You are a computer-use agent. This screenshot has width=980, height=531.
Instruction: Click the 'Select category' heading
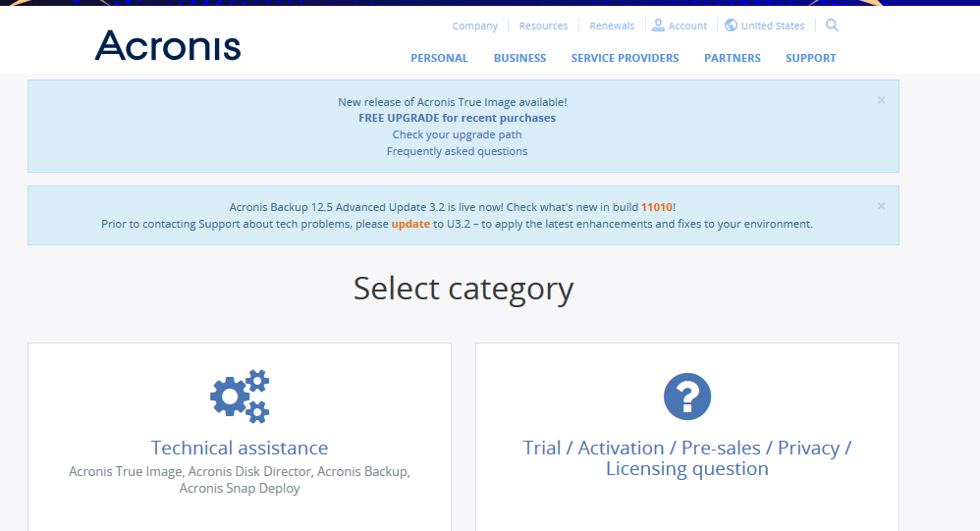pos(463,288)
